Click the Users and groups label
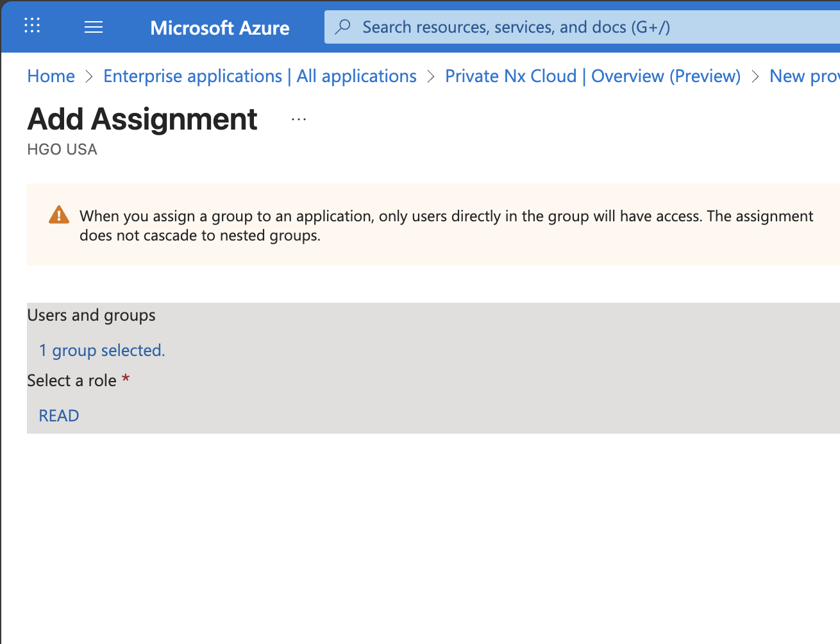This screenshot has width=840, height=644. click(x=91, y=315)
